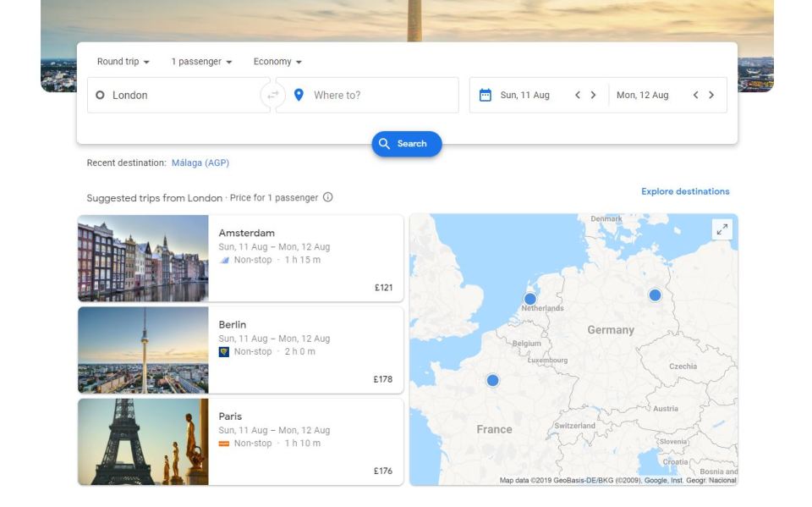
Task: Open the Explore destinations link
Action: point(685,191)
